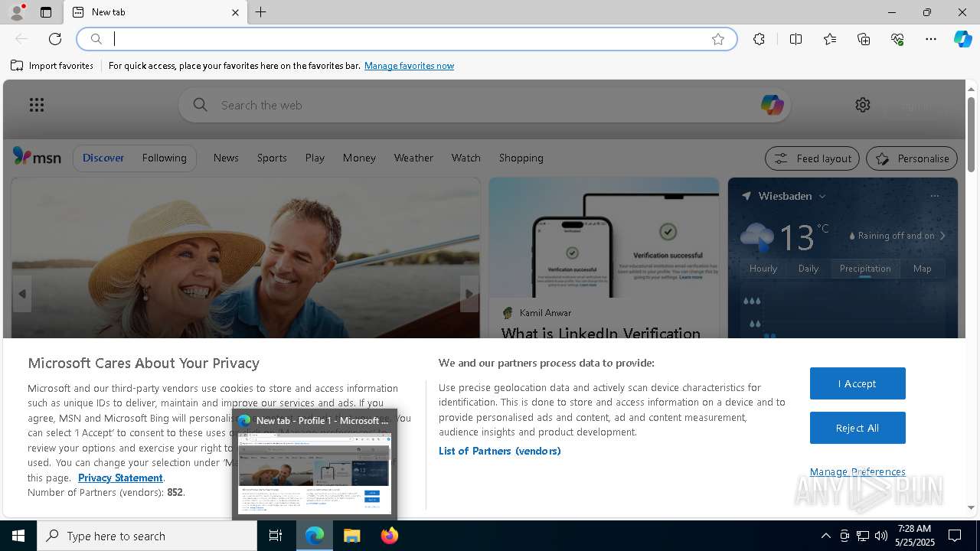Open the Shopping section
Viewport: 980px width, 551px height.
coord(521,158)
